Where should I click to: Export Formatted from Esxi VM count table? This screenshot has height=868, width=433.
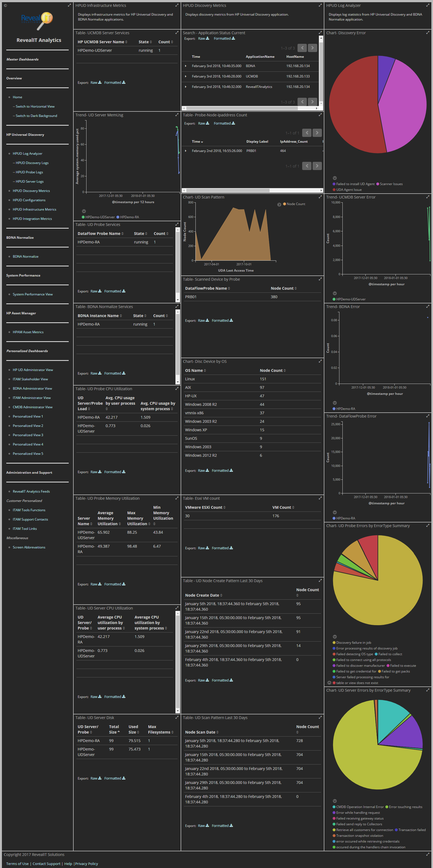coord(222,548)
